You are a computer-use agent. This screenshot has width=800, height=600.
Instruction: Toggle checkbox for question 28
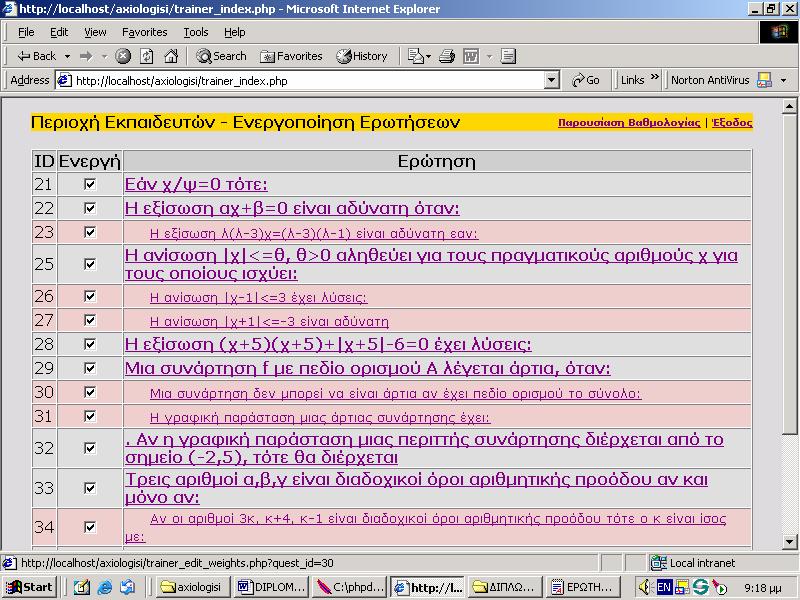click(90, 344)
